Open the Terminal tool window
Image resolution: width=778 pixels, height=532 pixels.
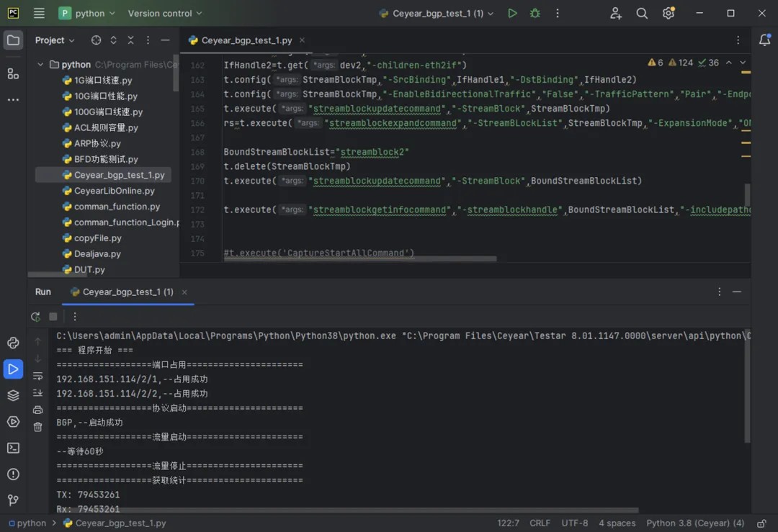click(x=13, y=448)
